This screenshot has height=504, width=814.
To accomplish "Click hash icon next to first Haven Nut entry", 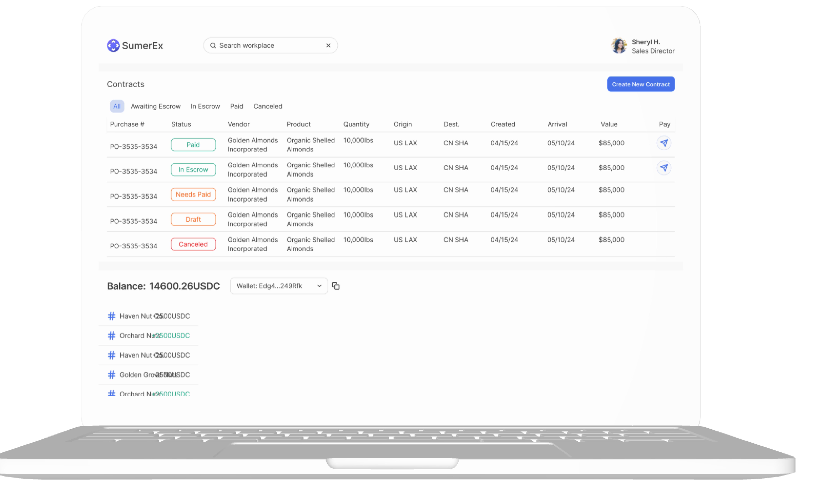I will click(x=111, y=316).
